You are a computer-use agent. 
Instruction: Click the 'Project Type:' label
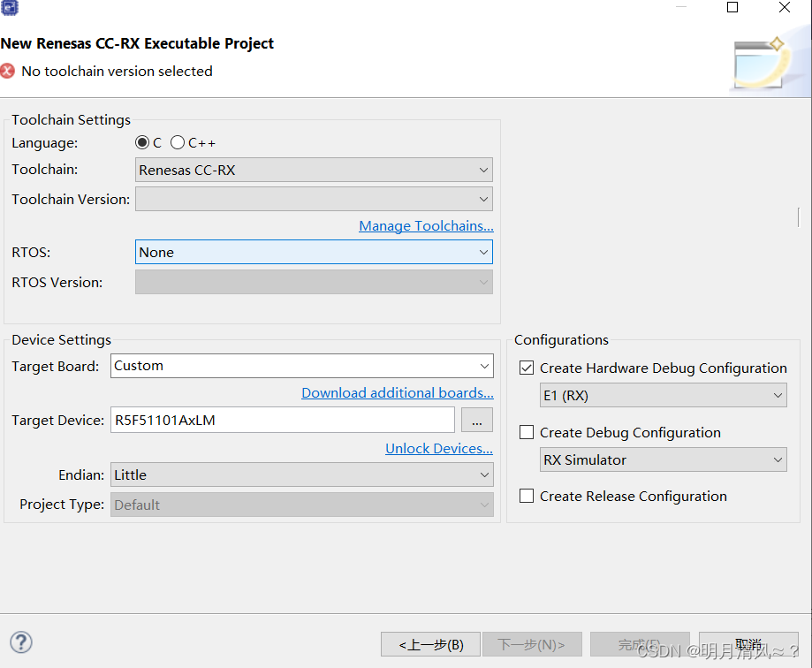(x=62, y=505)
